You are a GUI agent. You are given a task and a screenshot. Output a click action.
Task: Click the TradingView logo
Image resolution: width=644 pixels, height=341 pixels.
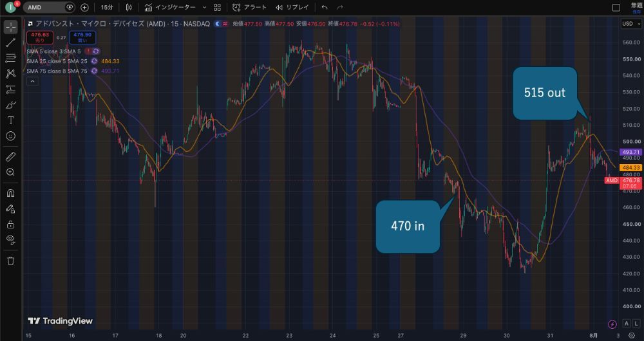point(61,321)
